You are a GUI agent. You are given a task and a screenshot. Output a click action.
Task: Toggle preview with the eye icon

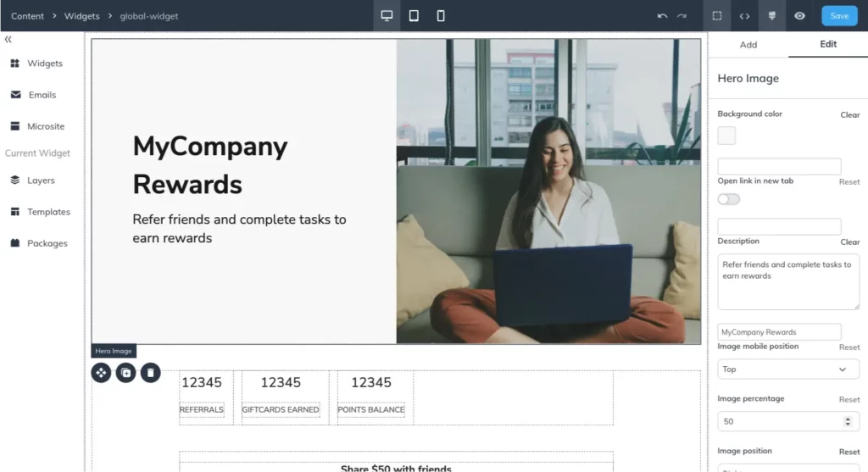pyautogui.click(x=799, y=16)
